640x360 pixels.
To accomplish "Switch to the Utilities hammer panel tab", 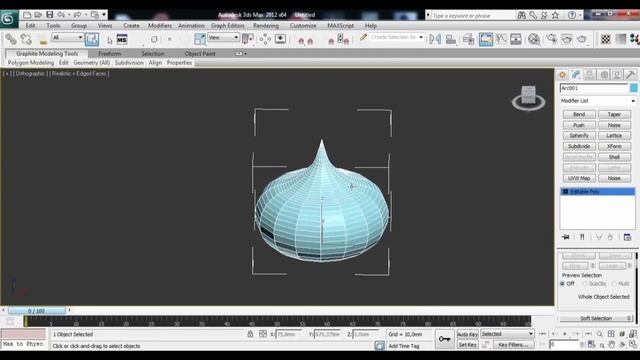I will pos(631,75).
